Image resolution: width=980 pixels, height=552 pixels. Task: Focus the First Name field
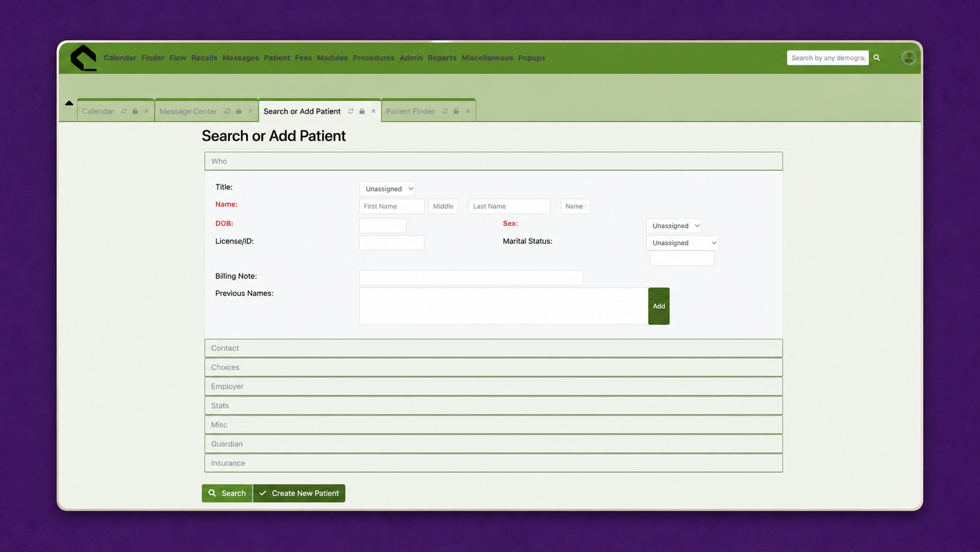pyautogui.click(x=392, y=206)
